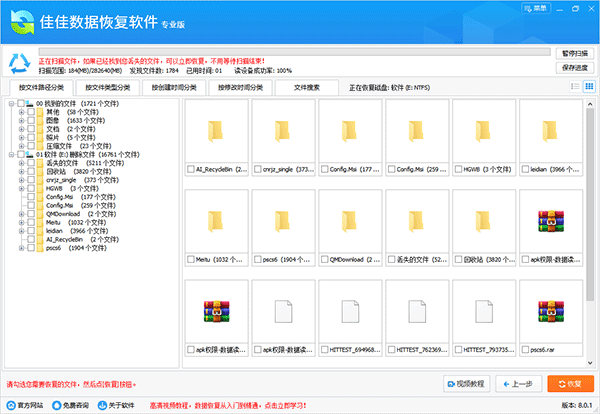Select the HITTEST_694968 file icon
The image size is (600, 414).
[350, 311]
